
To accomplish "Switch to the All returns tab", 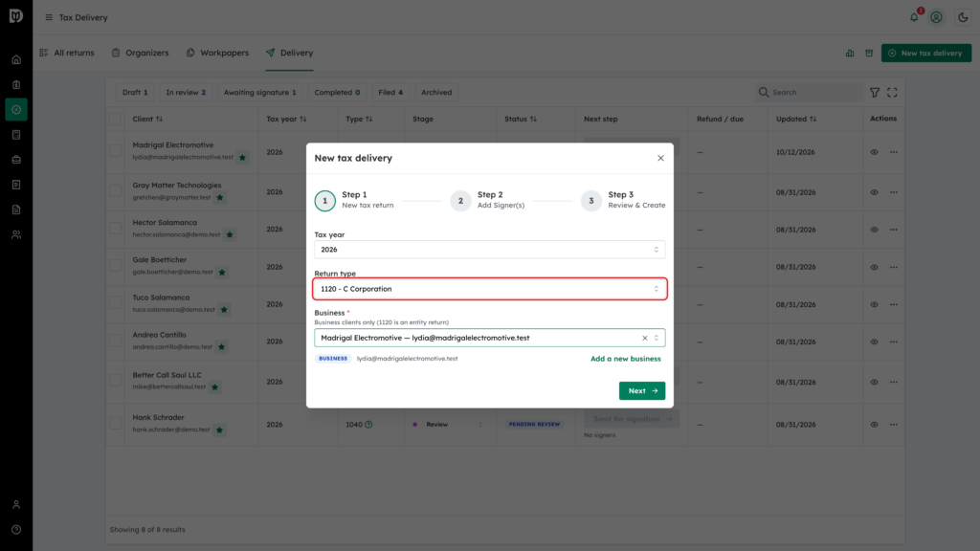I will point(67,54).
